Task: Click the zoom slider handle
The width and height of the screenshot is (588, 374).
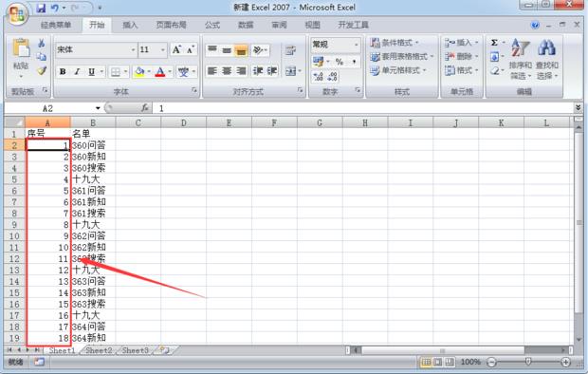Action: coord(528,362)
